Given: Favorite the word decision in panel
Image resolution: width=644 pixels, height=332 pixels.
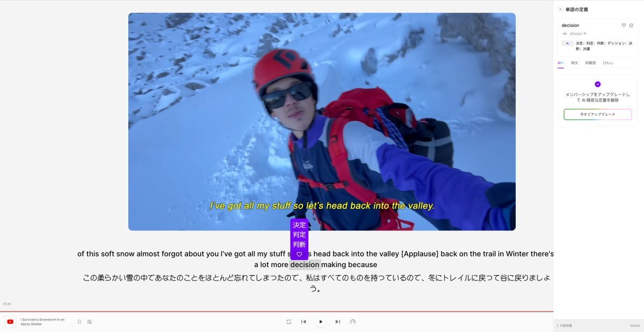Looking at the screenshot, I should [624, 25].
